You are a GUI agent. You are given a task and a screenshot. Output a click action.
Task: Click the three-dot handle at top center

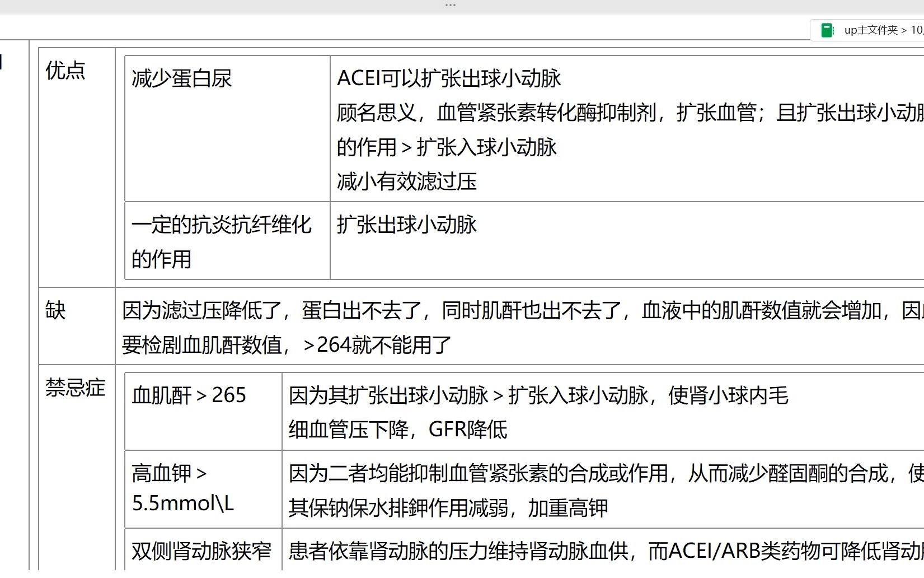[x=451, y=5]
